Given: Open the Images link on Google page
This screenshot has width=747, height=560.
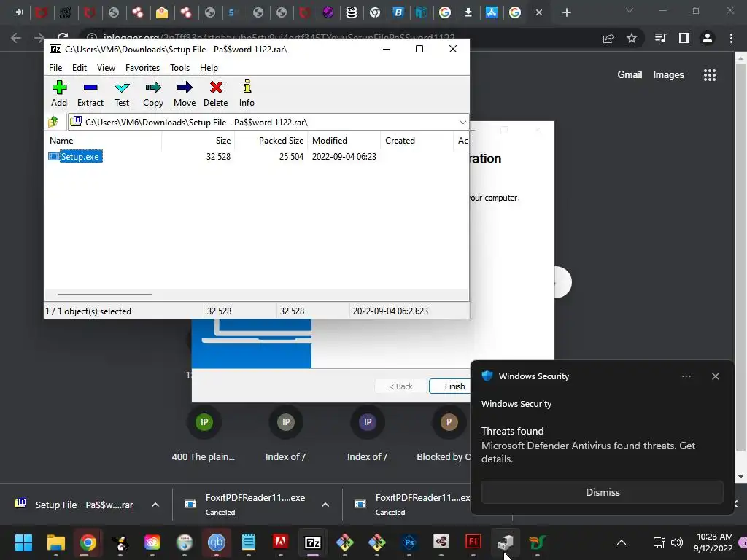Looking at the screenshot, I should coord(668,75).
